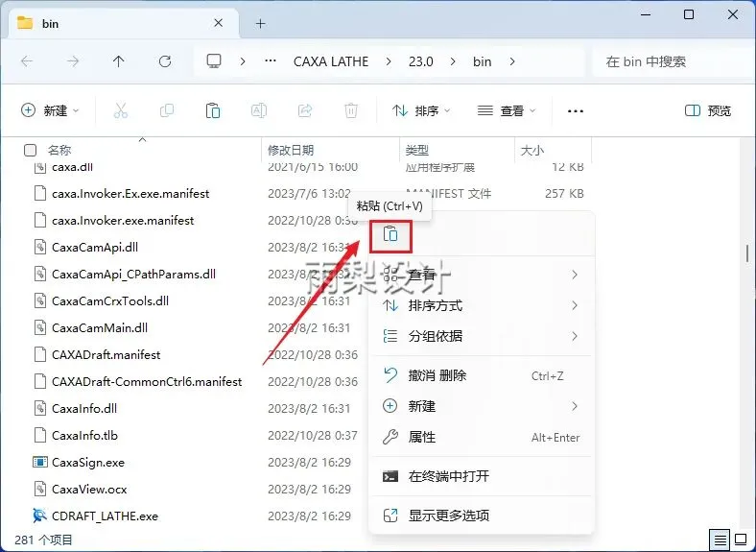Choose 撤消 删除 in context menu
Viewport: 756px width, 552px height.
(x=481, y=375)
